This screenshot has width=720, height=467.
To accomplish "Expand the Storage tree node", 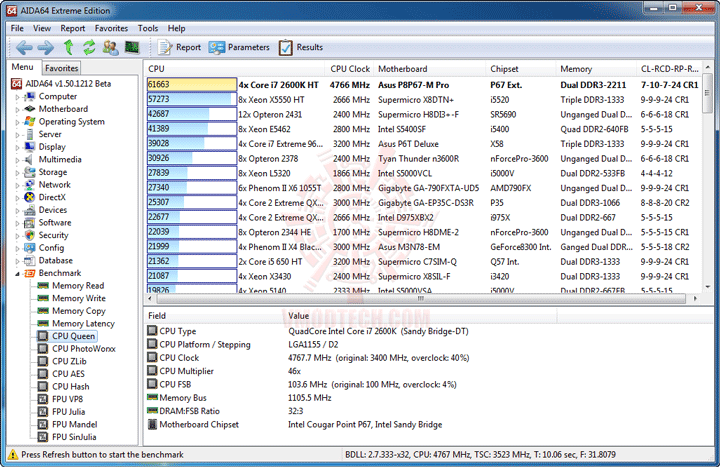I will [x=17, y=173].
